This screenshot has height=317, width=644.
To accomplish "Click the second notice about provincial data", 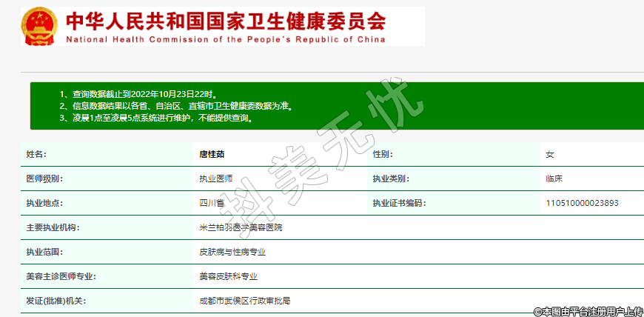I will click(176, 106).
